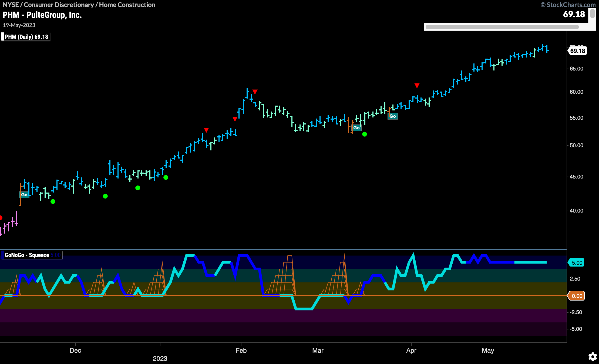
Task: Click the Go label near the December start
Action: pyautogui.click(x=24, y=195)
